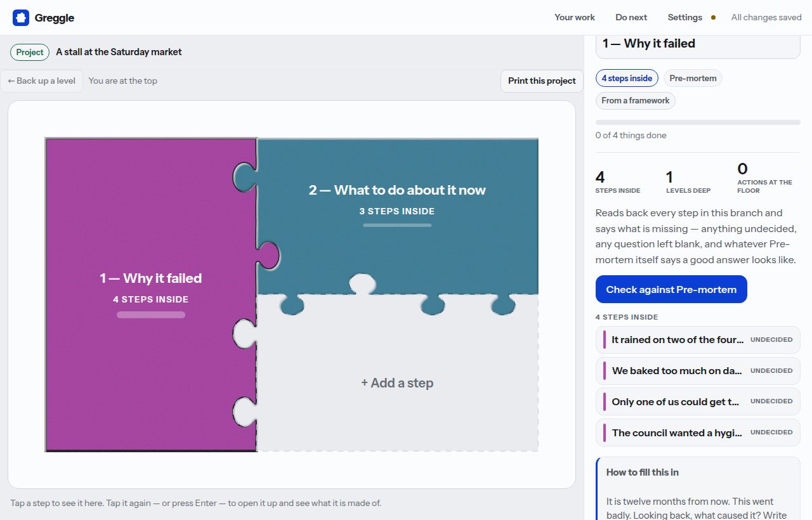Go to Do next
Image resolution: width=812 pixels, height=520 pixels.
(631, 17)
